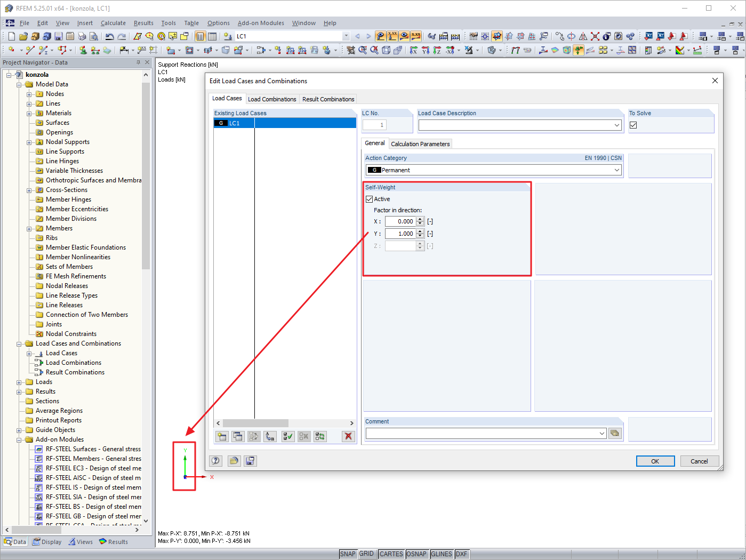This screenshot has width=746, height=560.
Task: Click the LC No. input field
Action: [x=374, y=125]
